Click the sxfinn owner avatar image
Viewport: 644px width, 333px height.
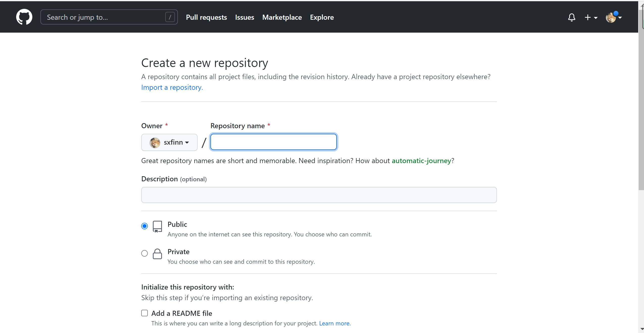[155, 143]
